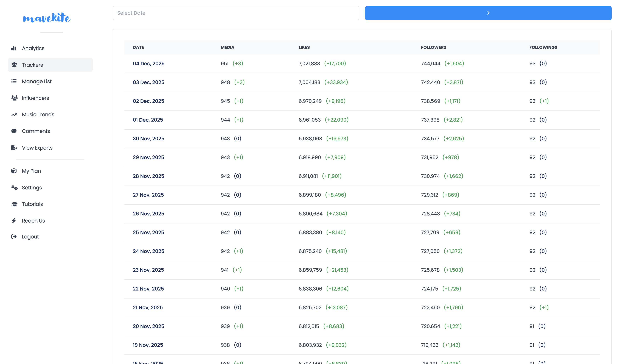Click the Manage List icon
Screen dimensions: 634x364
coord(14,81)
